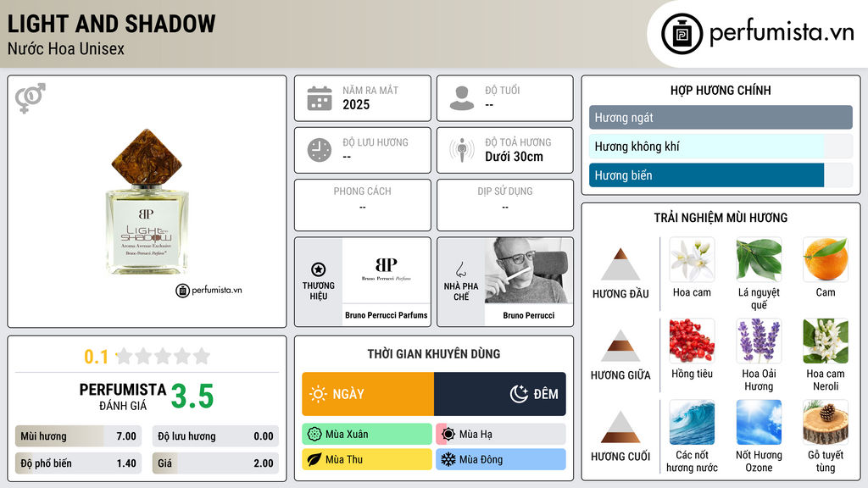Click the sun icon for Mùa Hạ

point(448,435)
